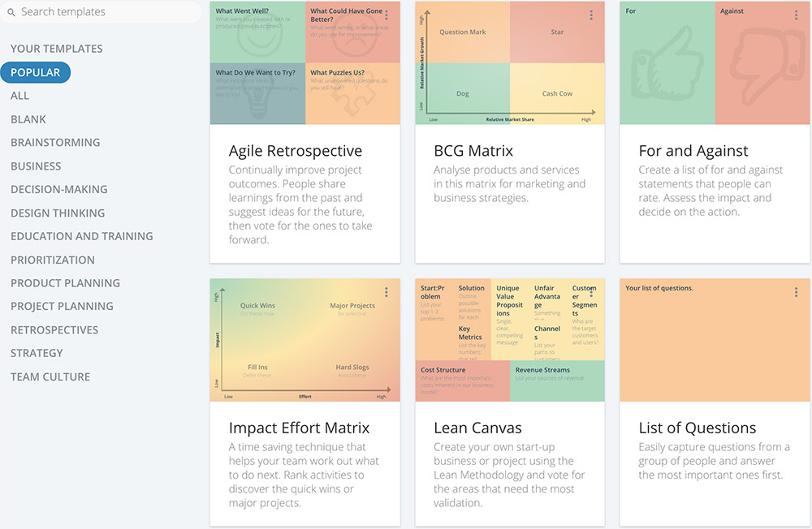The height and width of the screenshot is (529, 812).
Task: Click the For and Against thumbs preview
Action: 715,63
